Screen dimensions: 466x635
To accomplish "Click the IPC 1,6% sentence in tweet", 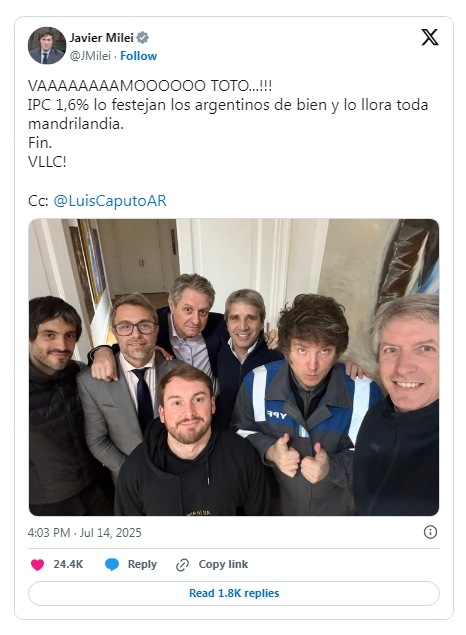I will click(228, 114).
